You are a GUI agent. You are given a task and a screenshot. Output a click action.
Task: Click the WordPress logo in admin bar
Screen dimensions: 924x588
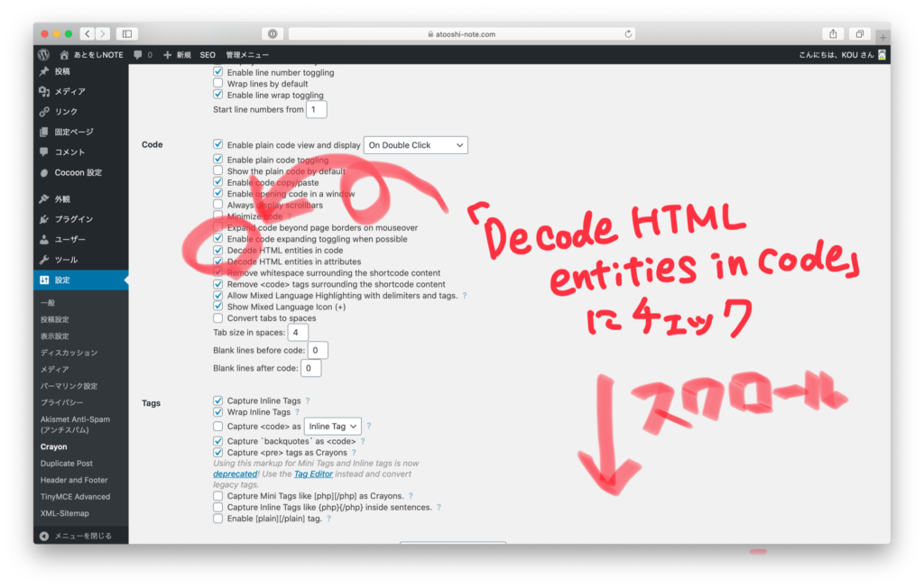coord(44,54)
